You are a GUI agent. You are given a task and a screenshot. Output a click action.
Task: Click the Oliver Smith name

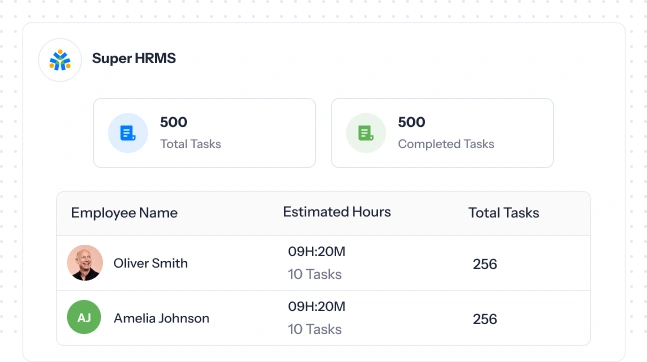[x=151, y=263]
